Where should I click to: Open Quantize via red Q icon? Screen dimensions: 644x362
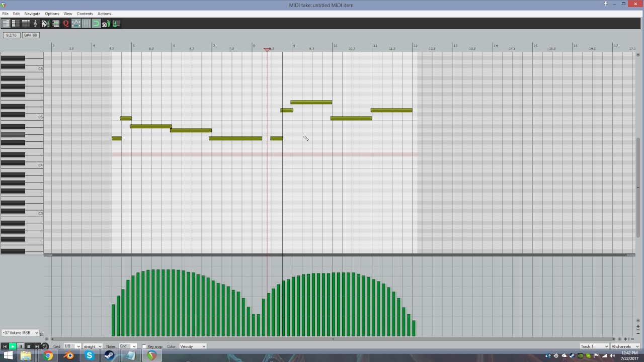[x=66, y=24]
